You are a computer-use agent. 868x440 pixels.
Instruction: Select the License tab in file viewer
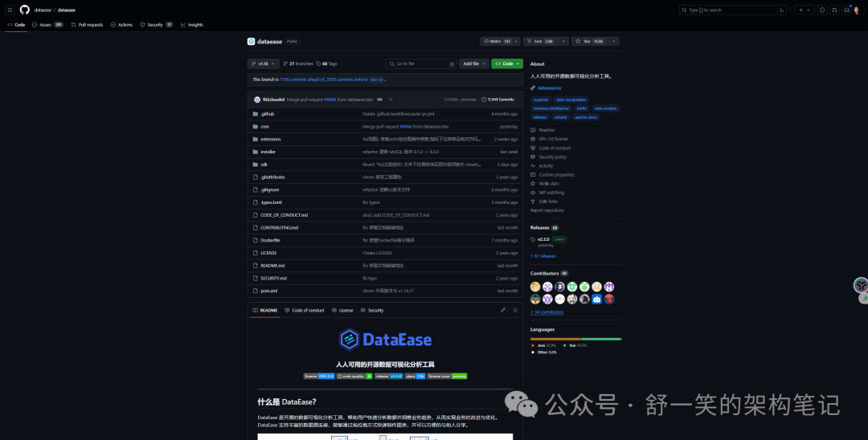click(342, 310)
